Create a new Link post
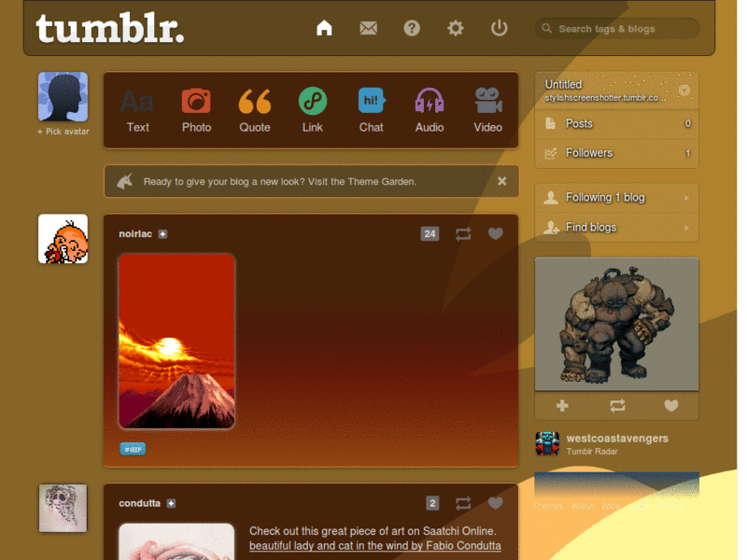Screen dimensions: 747x560 pos(313,110)
